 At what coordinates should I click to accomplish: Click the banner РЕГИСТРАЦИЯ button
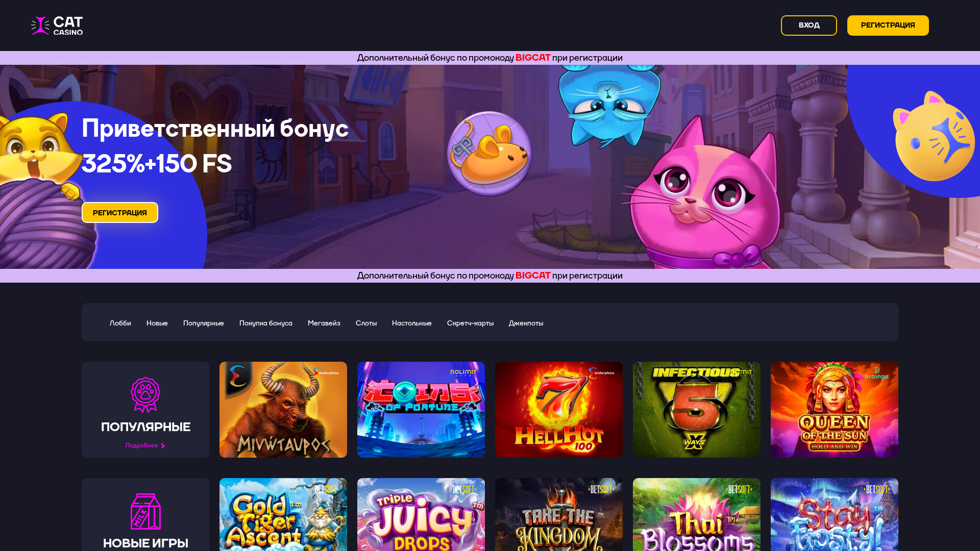point(120,213)
